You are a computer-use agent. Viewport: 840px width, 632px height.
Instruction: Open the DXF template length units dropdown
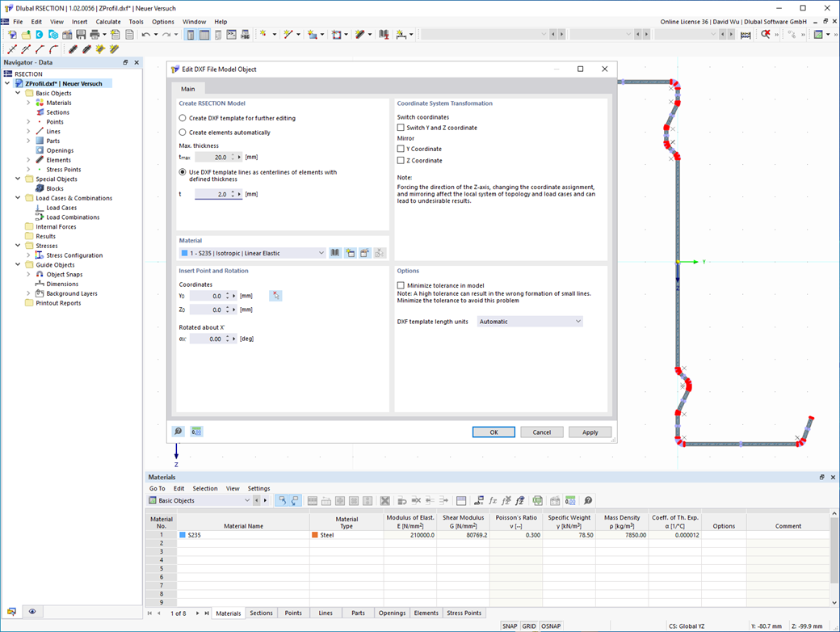point(529,321)
